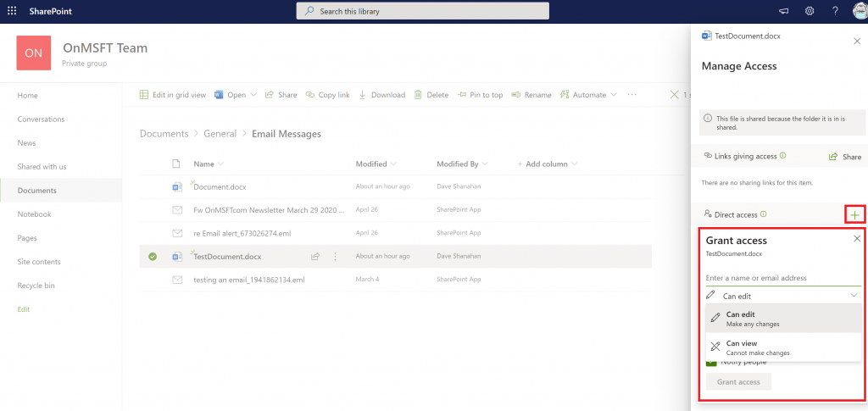Click the SharePoint header title

[x=50, y=11]
